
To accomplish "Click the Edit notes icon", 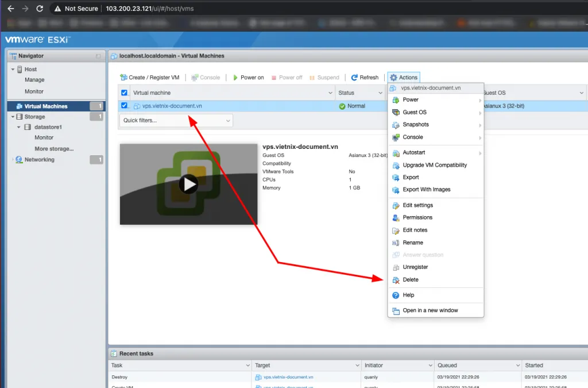I will point(396,231).
